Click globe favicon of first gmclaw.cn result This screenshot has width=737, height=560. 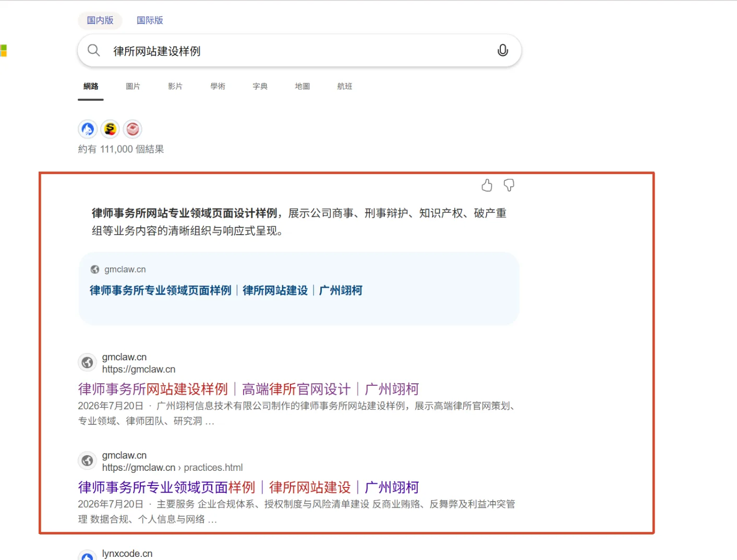(87, 362)
